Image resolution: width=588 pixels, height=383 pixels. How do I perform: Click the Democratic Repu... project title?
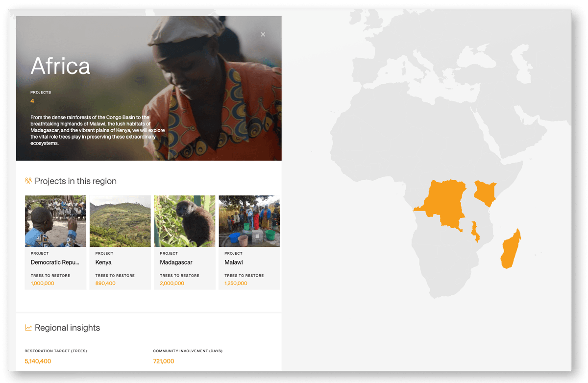[x=55, y=263]
